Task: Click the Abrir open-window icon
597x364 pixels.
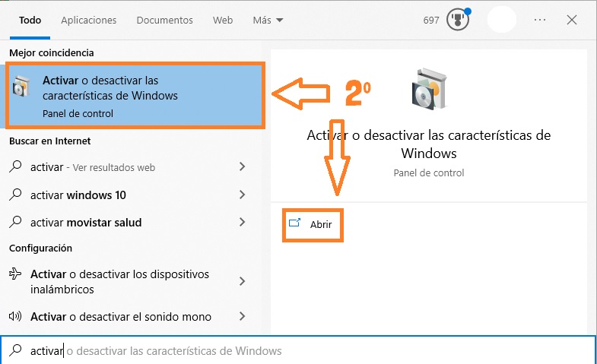Action: click(x=294, y=223)
